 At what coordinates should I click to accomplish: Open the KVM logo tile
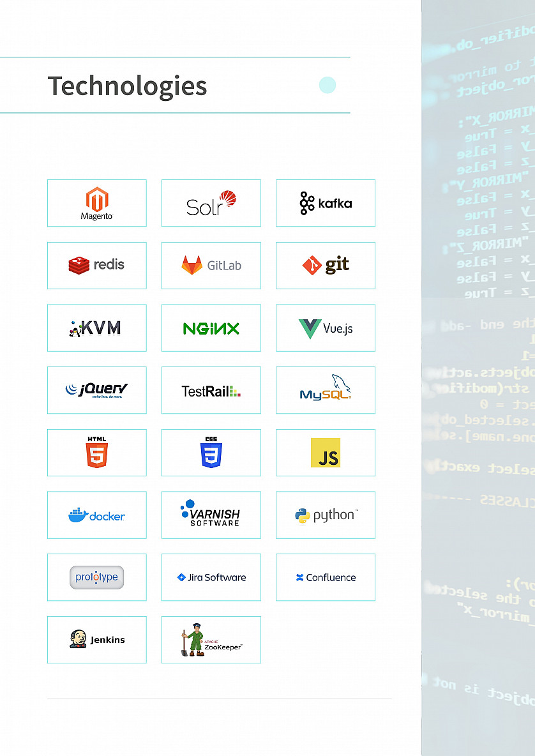click(97, 328)
